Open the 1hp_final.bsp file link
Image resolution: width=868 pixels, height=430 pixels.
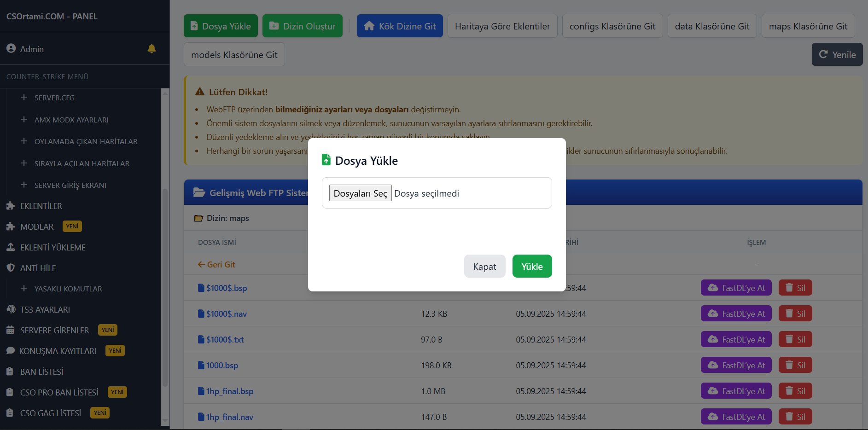click(x=229, y=391)
